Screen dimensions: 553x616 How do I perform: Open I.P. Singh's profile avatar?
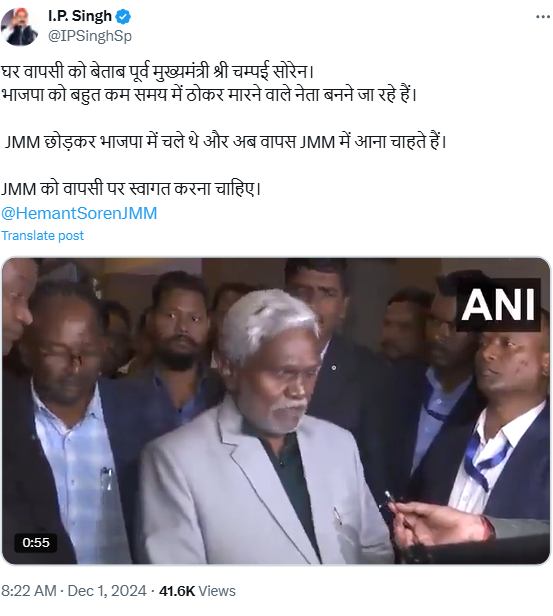(20, 27)
